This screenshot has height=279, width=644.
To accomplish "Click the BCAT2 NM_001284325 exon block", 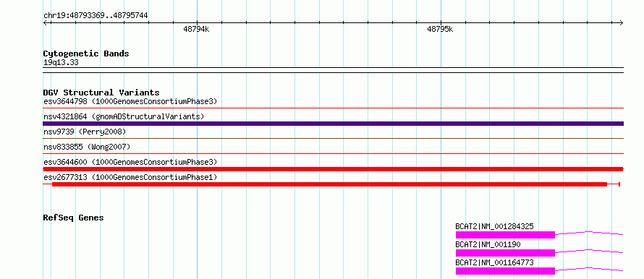I will pyautogui.click(x=505, y=235).
